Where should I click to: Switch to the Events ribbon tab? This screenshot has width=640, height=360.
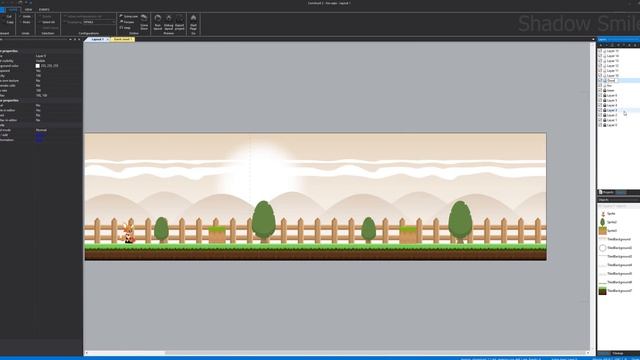click(x=44, y=9)
